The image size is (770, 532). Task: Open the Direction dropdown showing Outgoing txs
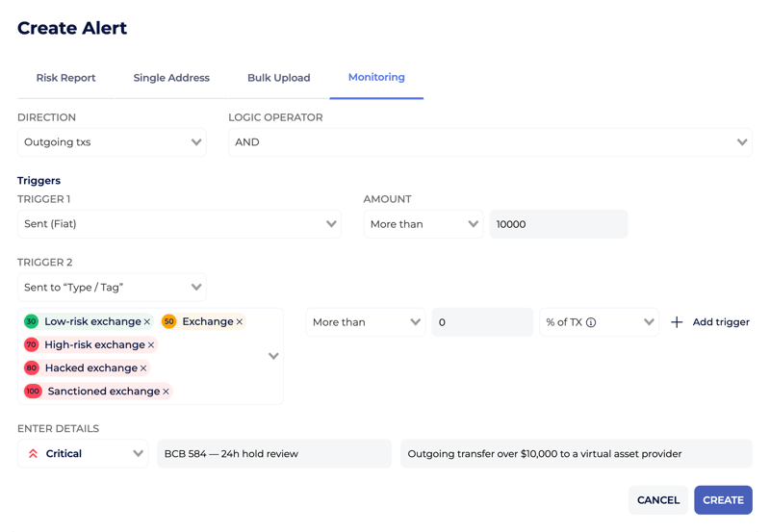point(112,142)
